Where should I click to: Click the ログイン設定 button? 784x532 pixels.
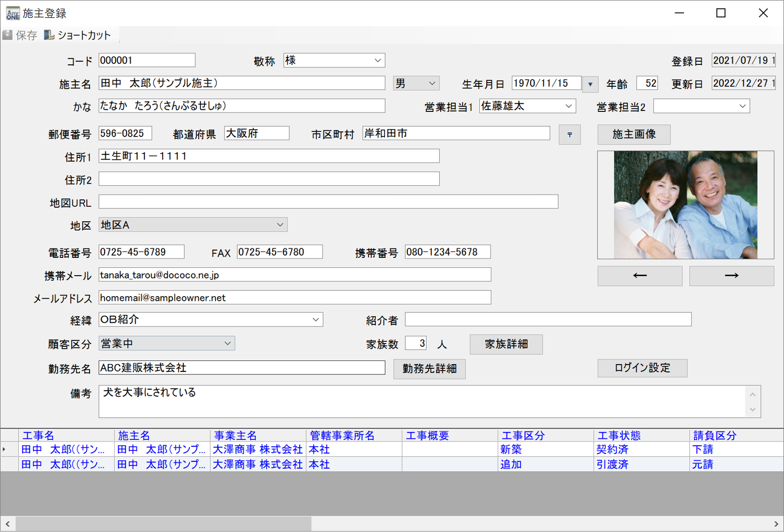coord(642,368)
